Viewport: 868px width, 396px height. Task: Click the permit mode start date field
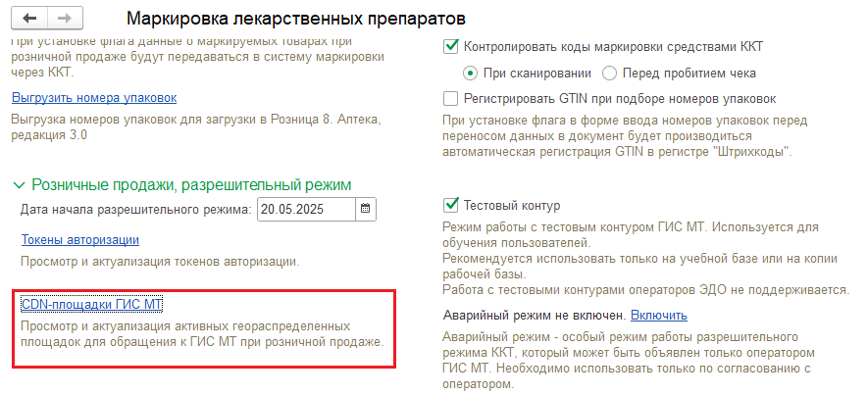click(306, 210)
